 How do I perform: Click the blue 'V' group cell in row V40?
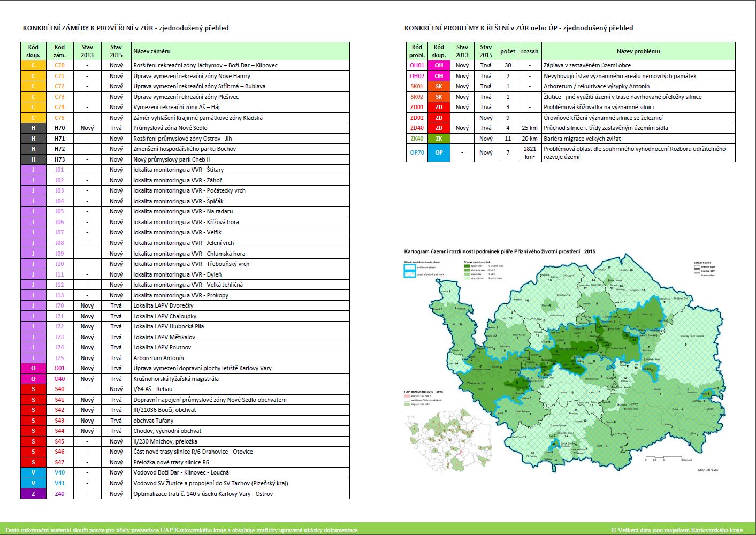click(x=33, y=472)
